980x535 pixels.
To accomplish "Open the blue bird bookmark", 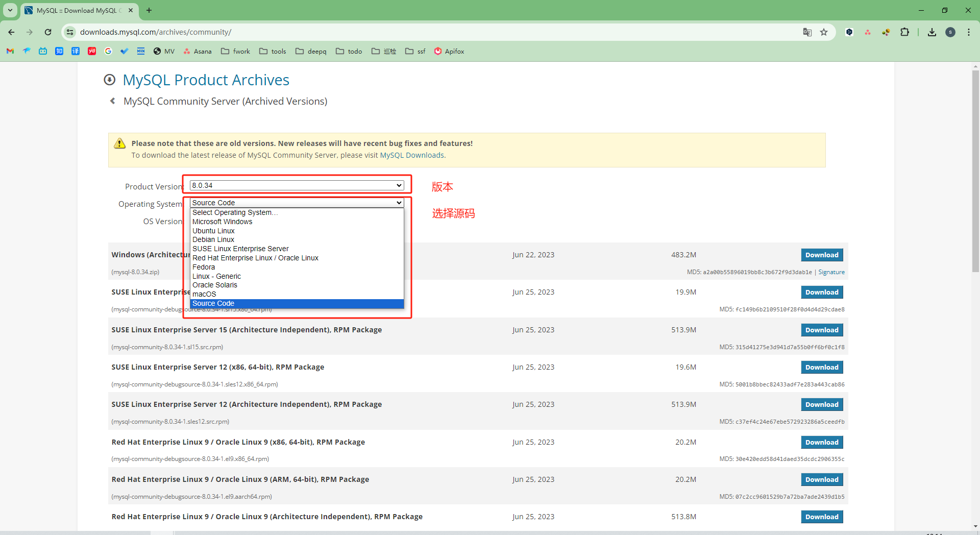I will [x=27, y=51].
